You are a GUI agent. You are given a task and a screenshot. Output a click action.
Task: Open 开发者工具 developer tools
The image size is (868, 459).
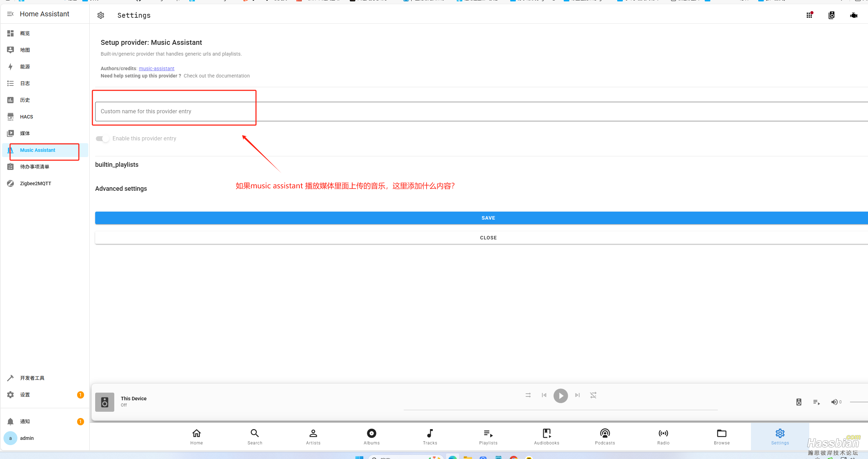pos(44,378)
